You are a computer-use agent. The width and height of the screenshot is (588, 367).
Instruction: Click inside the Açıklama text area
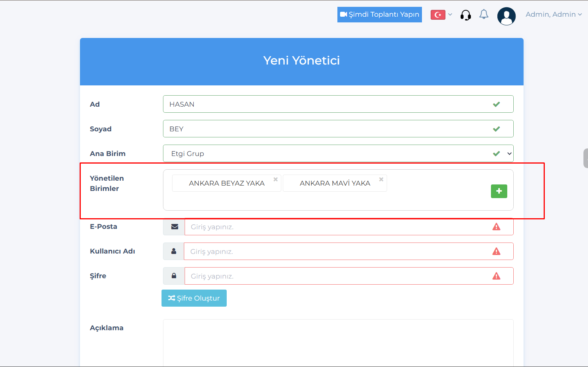[x=338, y=342]
